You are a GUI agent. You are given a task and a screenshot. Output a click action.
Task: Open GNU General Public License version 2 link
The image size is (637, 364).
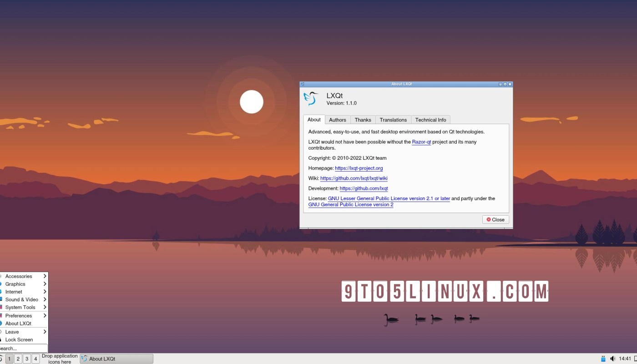click(x=351, y=205)
